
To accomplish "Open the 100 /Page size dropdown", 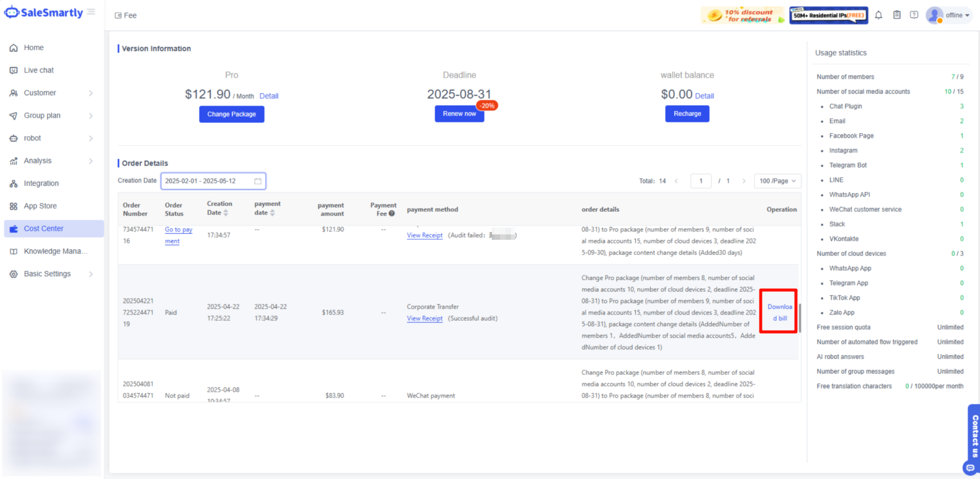I will point(777,181).
